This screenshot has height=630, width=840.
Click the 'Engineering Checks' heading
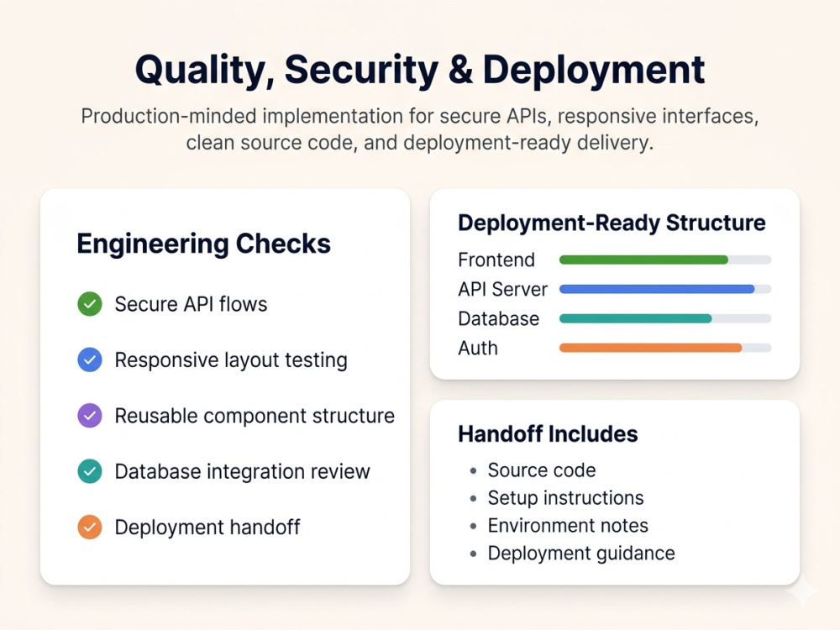click(x=203, y=244)
